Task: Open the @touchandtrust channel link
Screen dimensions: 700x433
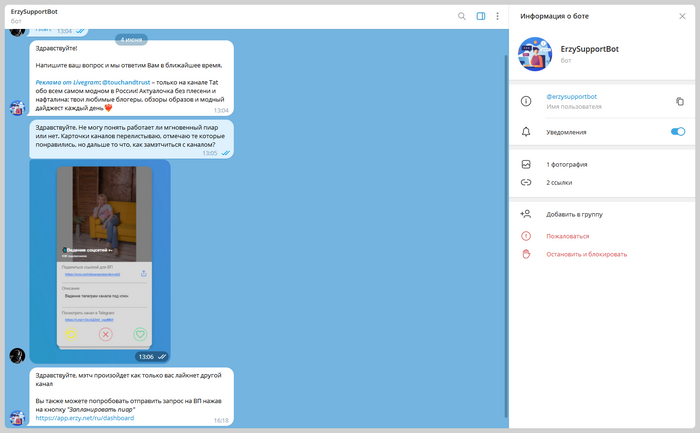Action: pos(126,82)
